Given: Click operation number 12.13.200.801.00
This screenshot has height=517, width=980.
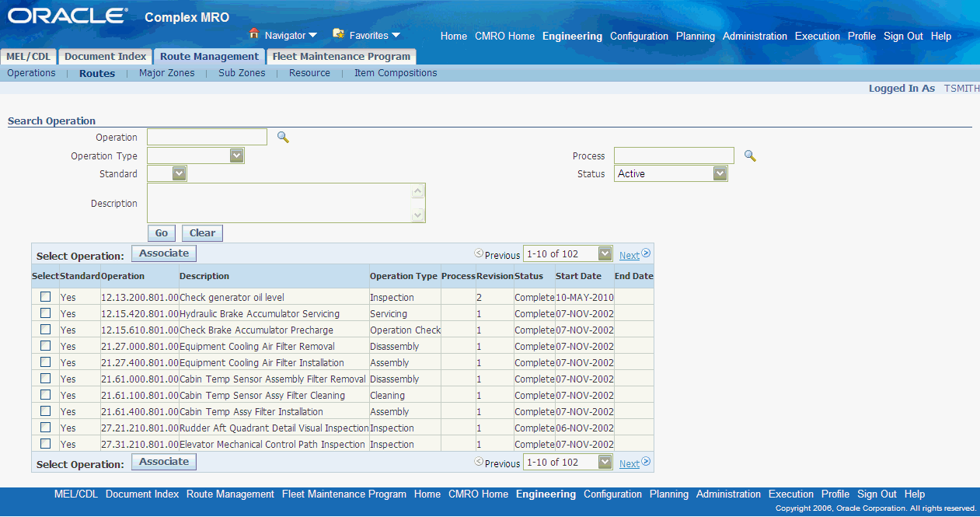Looking at the screenshot, I should pos(140,298).
